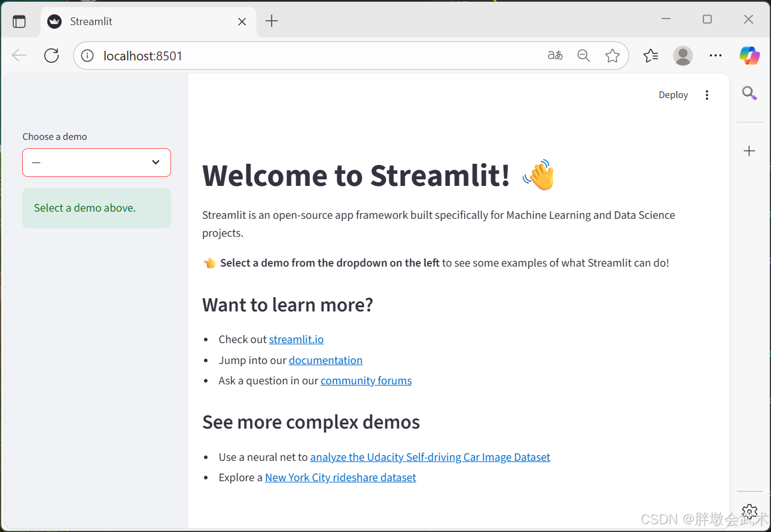This screenshot has height=532, width=771.
Task: Click the browser search icon in the right sidebar
Action: point(749,93)
